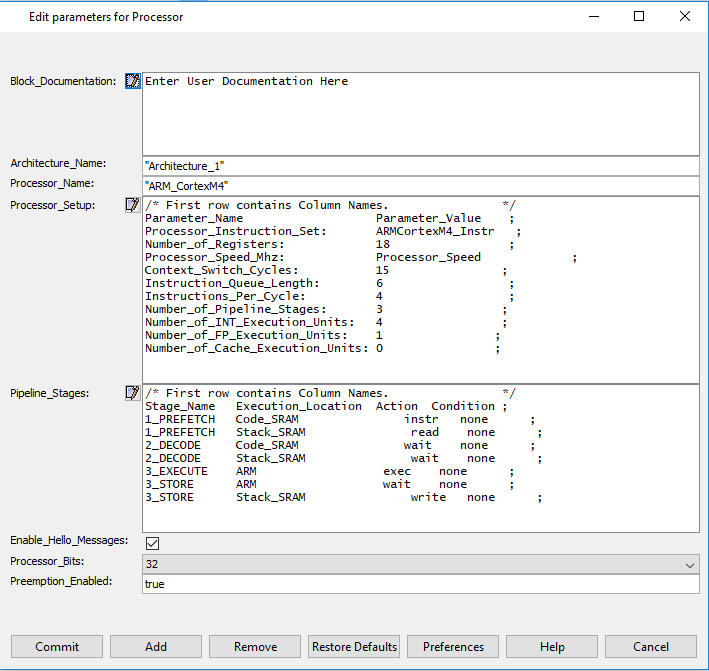Click inside the Architecture_Name field
The image size is (709, 671).
click(x=420, y=165)
